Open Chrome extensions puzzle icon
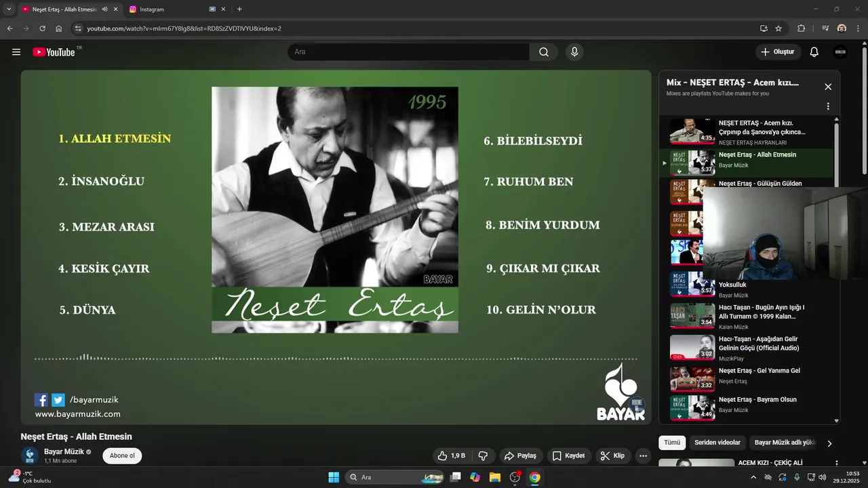Screen dimensions: 868x488 point(801,28)
